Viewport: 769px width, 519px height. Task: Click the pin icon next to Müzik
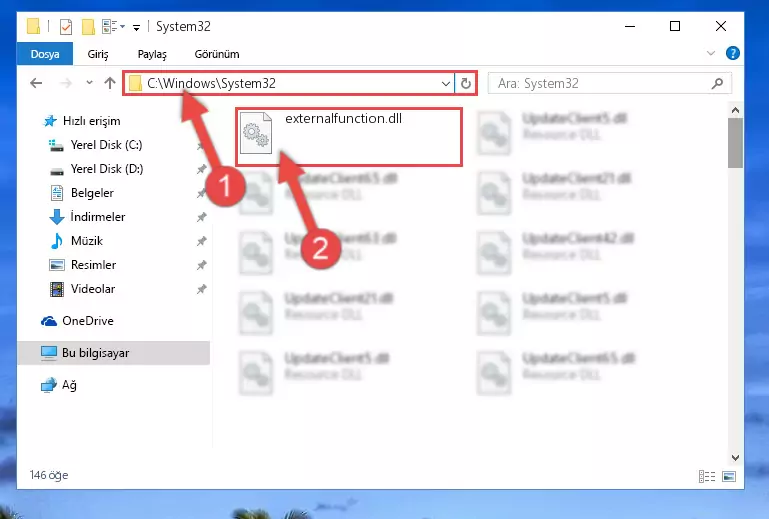coord(202,241)
